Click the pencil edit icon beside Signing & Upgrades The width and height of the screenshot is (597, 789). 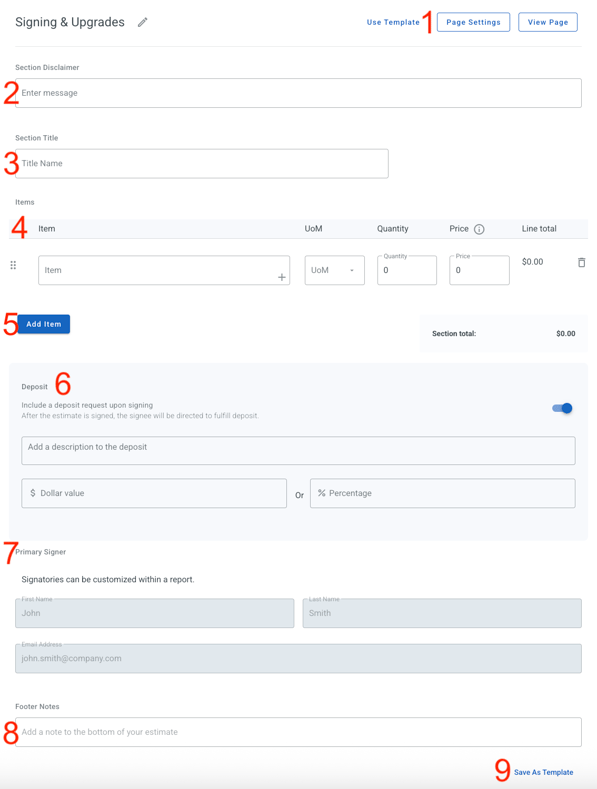[x=142, y=22]
